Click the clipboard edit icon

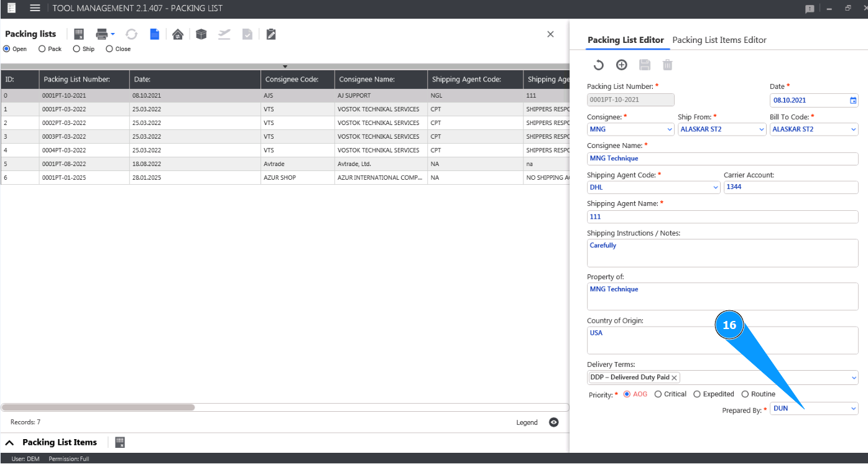click(271, 34)
